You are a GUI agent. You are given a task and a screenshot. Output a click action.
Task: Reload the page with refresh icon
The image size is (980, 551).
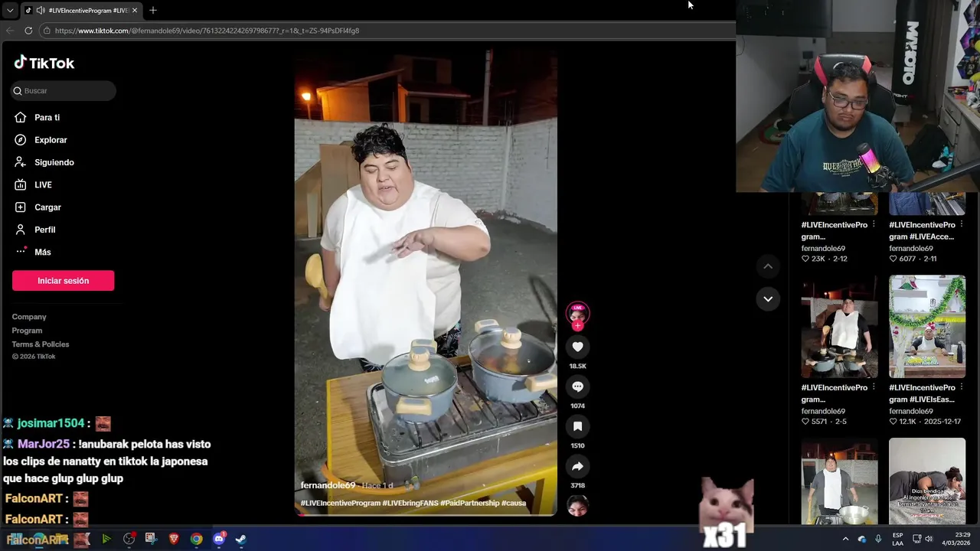click(28, 31)
